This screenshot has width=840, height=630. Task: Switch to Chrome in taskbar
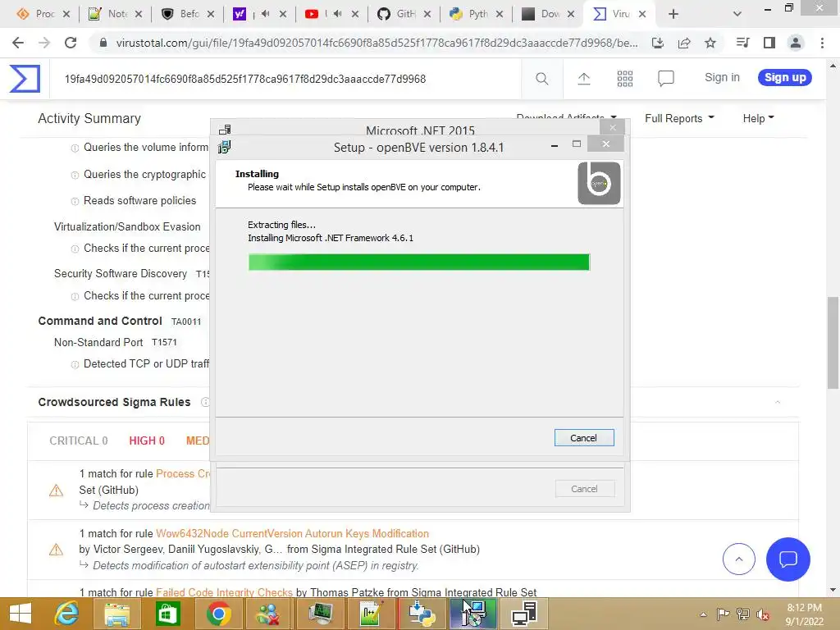coord(218,614)
